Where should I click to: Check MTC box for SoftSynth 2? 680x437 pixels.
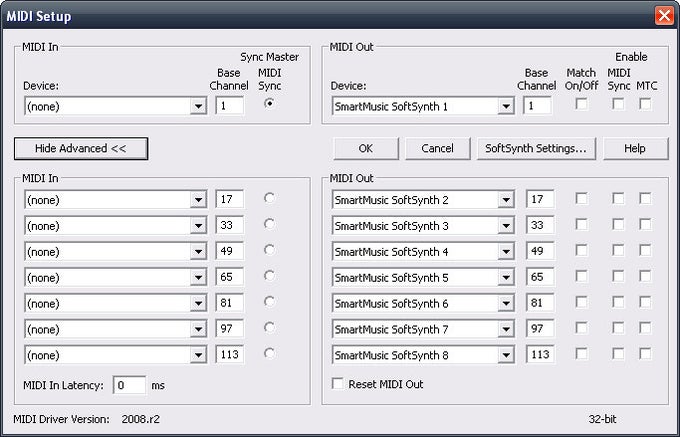pos(645,199)
